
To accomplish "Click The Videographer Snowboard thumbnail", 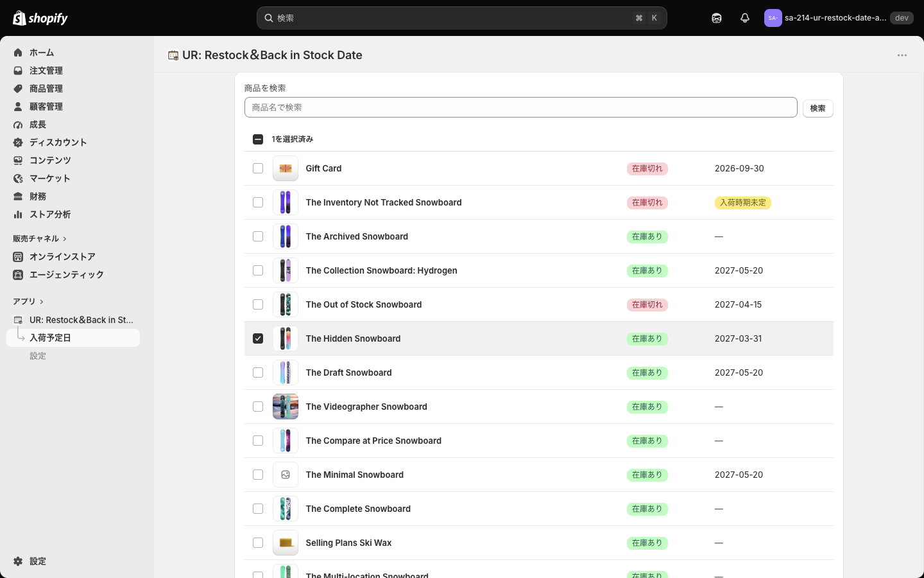I will 286,407.
